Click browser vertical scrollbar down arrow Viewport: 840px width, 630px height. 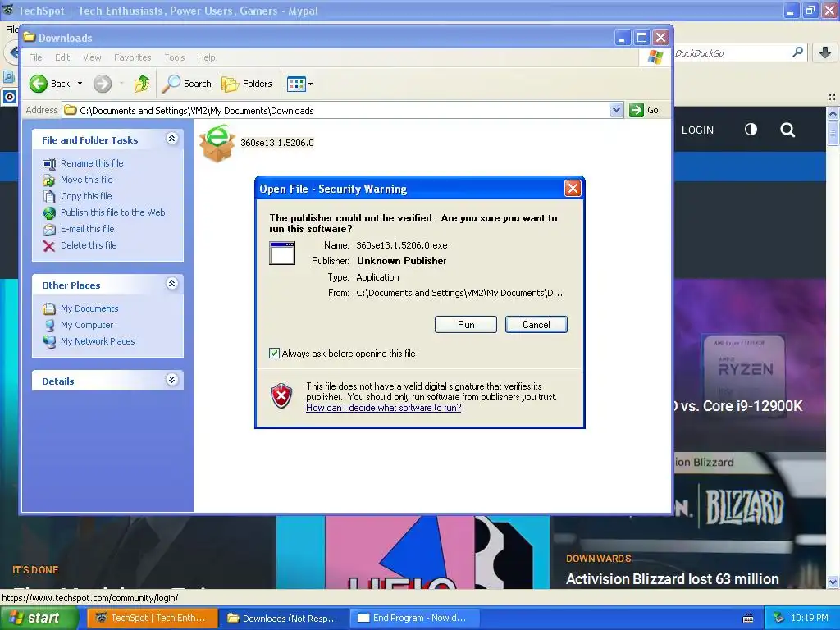[833, 582]
